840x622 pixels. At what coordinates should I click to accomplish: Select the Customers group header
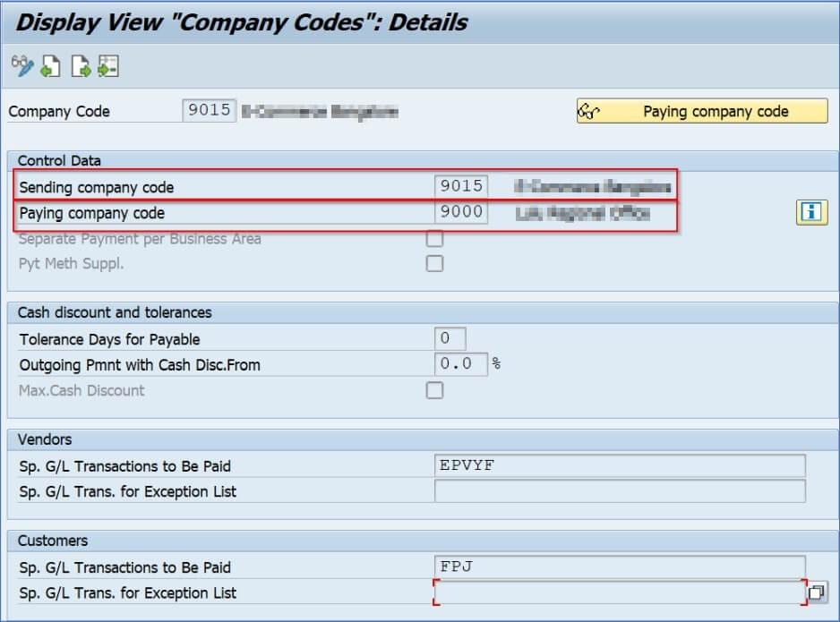tap(53, 541)
